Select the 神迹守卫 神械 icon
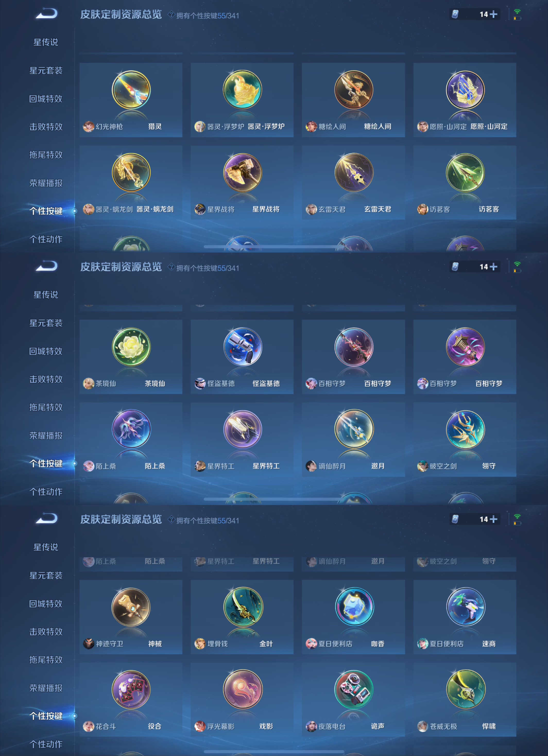This screenshot has height=756, width=548. click(131, 607)
